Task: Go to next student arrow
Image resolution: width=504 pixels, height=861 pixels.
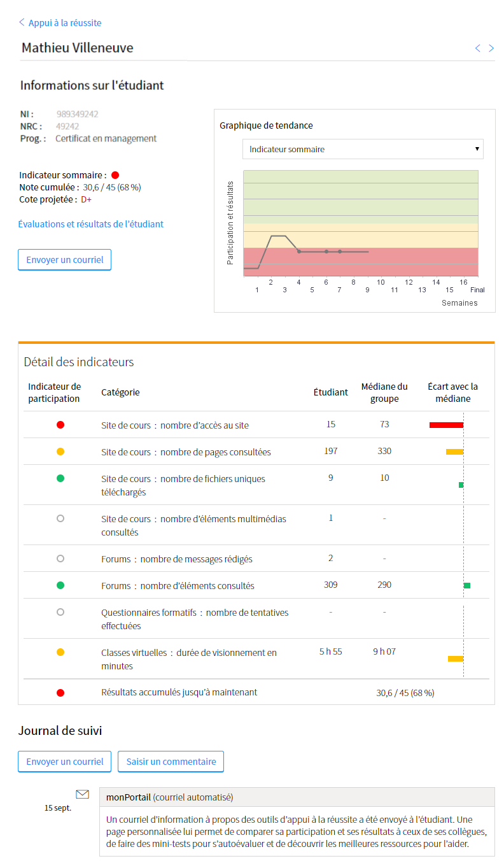Action: coord(491,48)
